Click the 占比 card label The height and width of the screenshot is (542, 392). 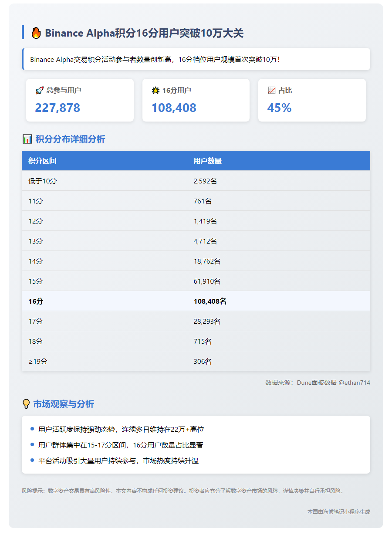[285, 91]
